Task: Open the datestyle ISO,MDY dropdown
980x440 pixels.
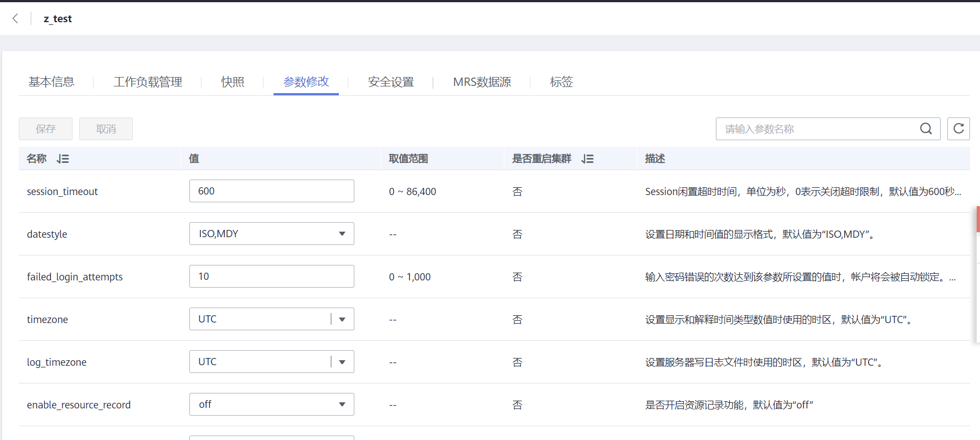Action: 272,233
